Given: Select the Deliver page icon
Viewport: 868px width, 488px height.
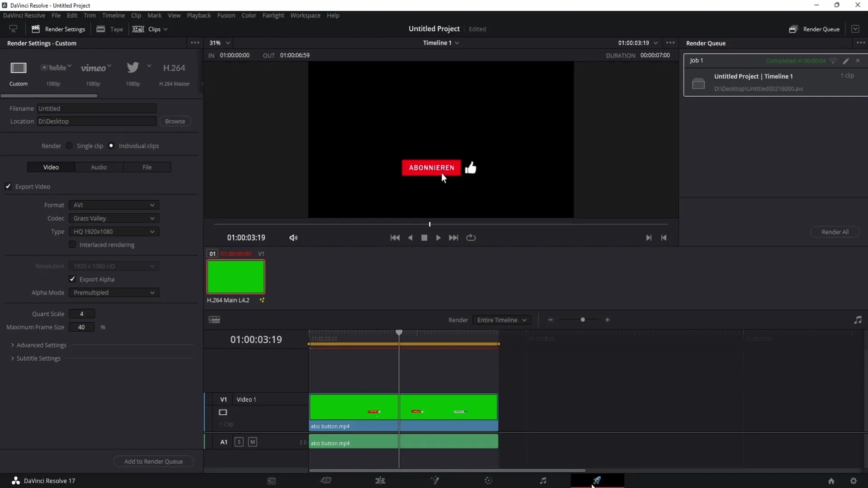Looking at the screenshot, I should pos(597,480).
